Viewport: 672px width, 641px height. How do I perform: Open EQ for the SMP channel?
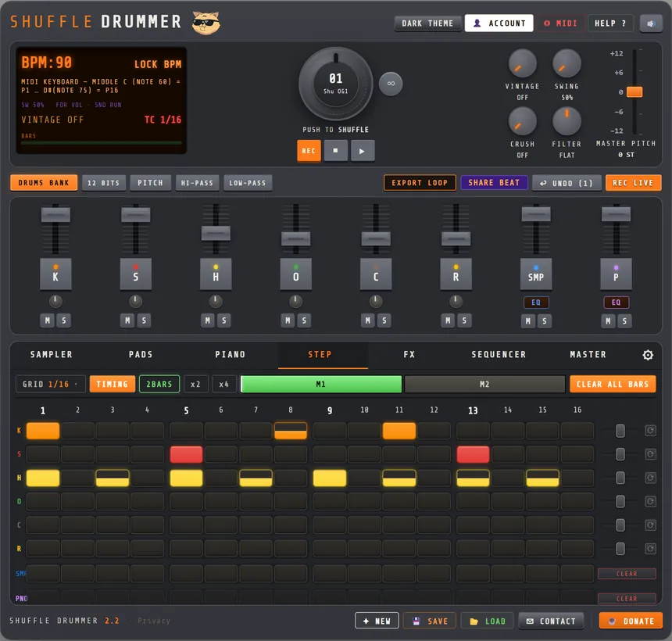point(536,303)
